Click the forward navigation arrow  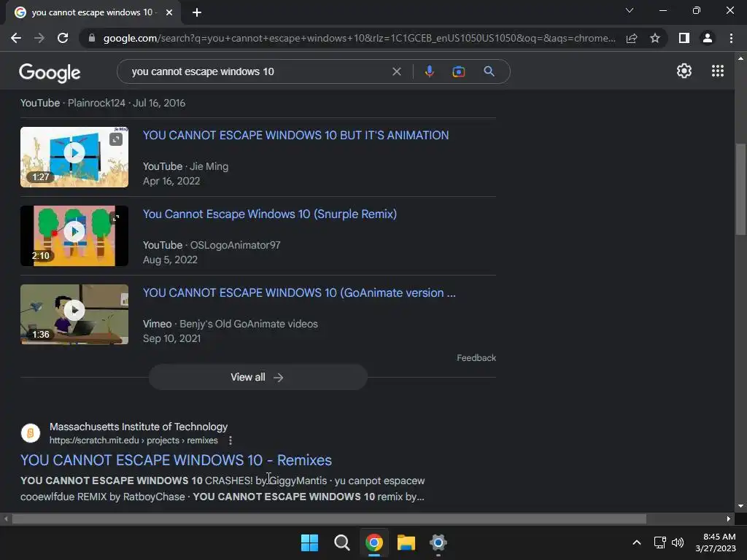39,38
